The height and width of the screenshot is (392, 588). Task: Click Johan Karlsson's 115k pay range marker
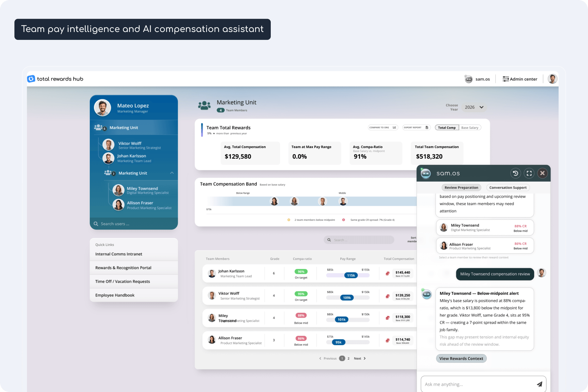[x=351, y=275]
